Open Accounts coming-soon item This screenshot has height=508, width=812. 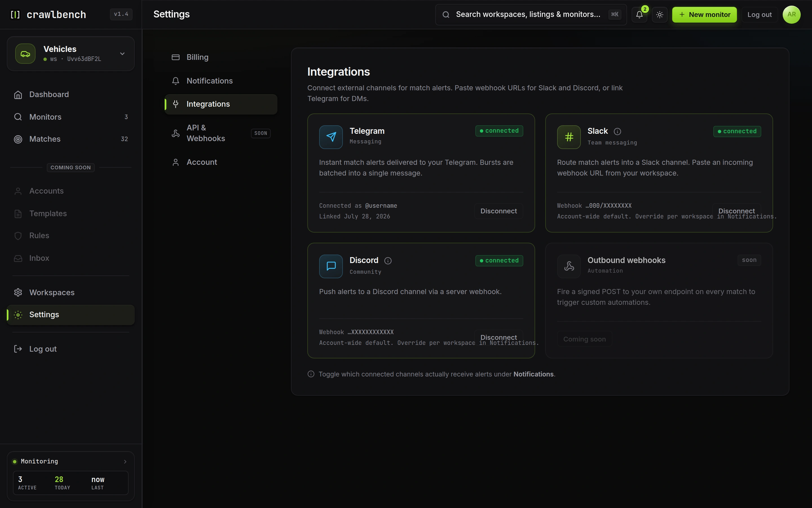point(70,191)
